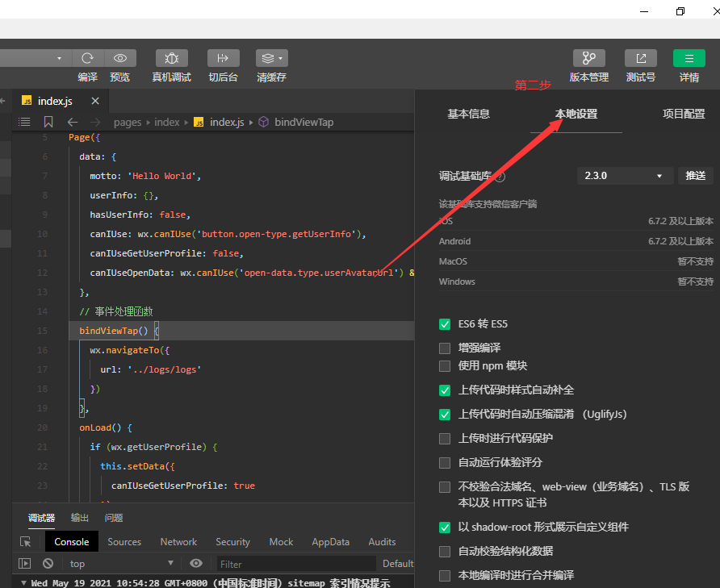Screen dimensions: 720x588
Task: Open the Network tab in debugger
Action: (178, 541)
